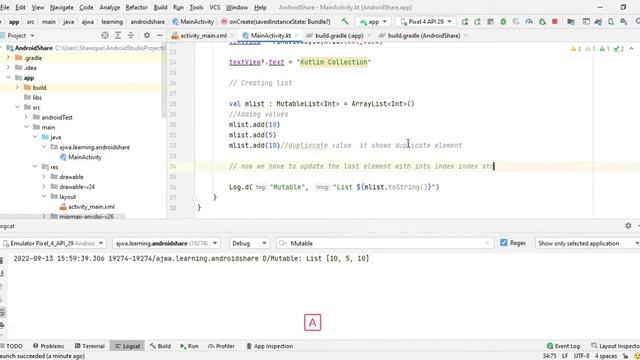Open the Problems tool window
The image size is (640, 360).
tap(49, 346)
